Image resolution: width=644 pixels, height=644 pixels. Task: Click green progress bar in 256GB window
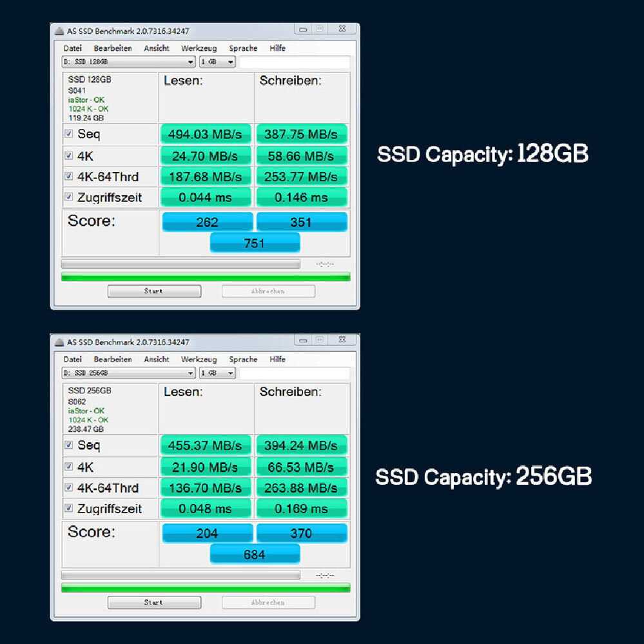pyautogui.click(x=206, y=588)
